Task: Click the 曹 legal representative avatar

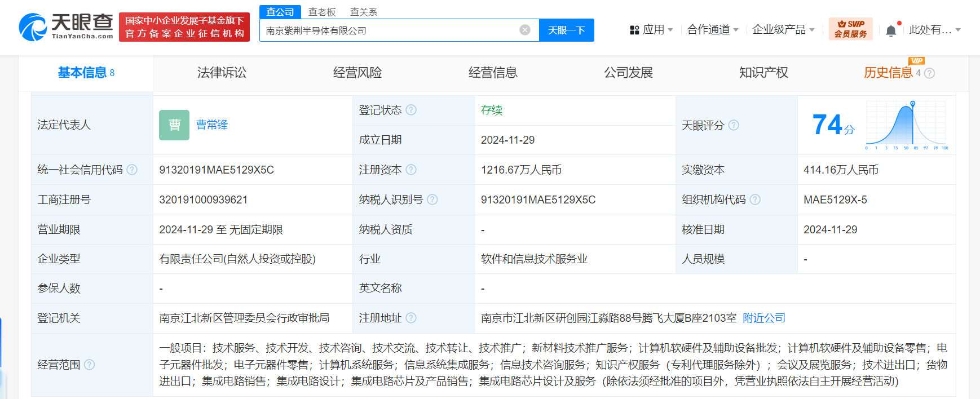Action: pyautogui.click(x=174, y=125)
